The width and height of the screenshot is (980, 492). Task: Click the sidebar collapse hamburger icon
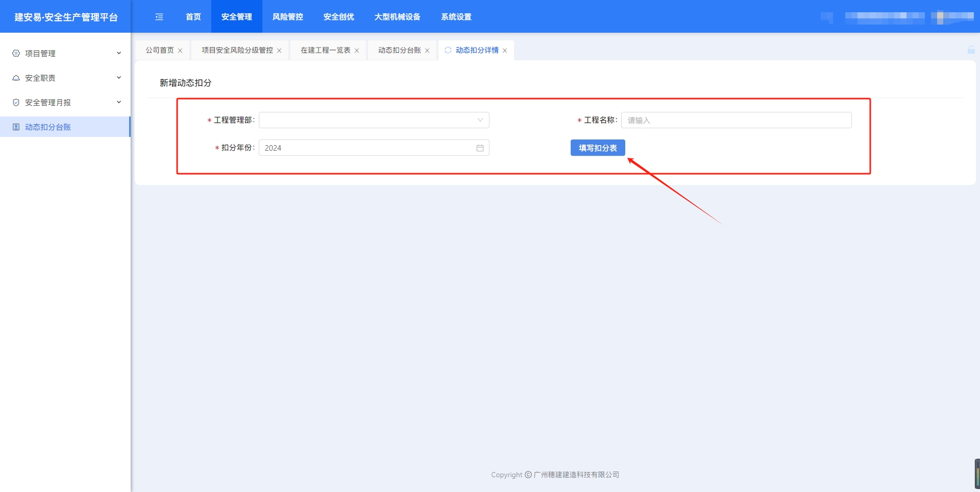pyautogui.click(x=159, y=17)
